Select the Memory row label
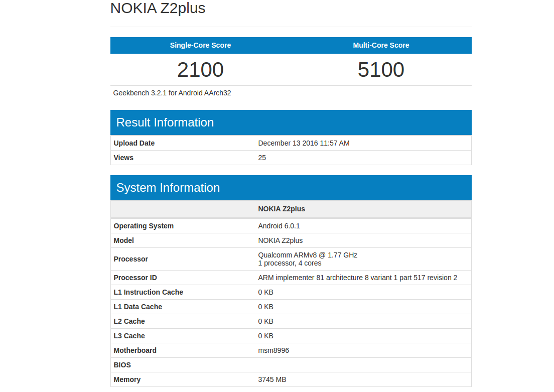Image resolution: width=554 pixels, height=392 pixels. pos(127,379)
